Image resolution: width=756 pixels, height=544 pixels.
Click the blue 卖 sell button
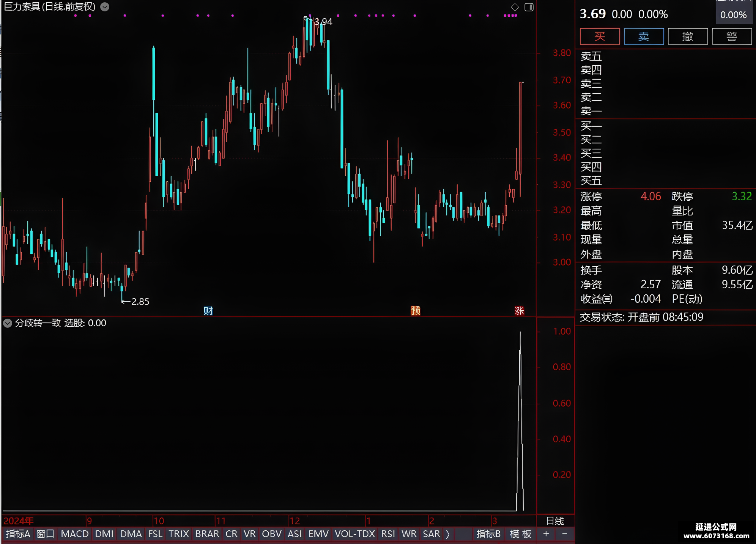point(644,36)
